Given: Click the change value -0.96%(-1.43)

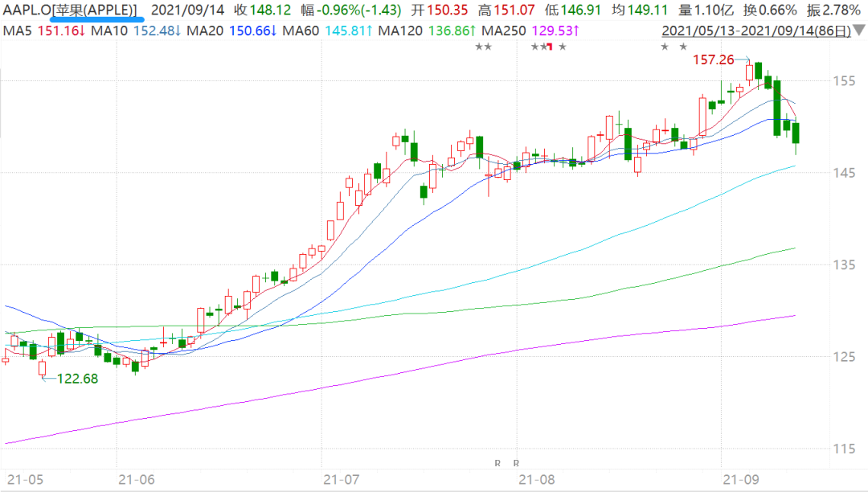Looking at the screenshot, I should coord(358,10).
